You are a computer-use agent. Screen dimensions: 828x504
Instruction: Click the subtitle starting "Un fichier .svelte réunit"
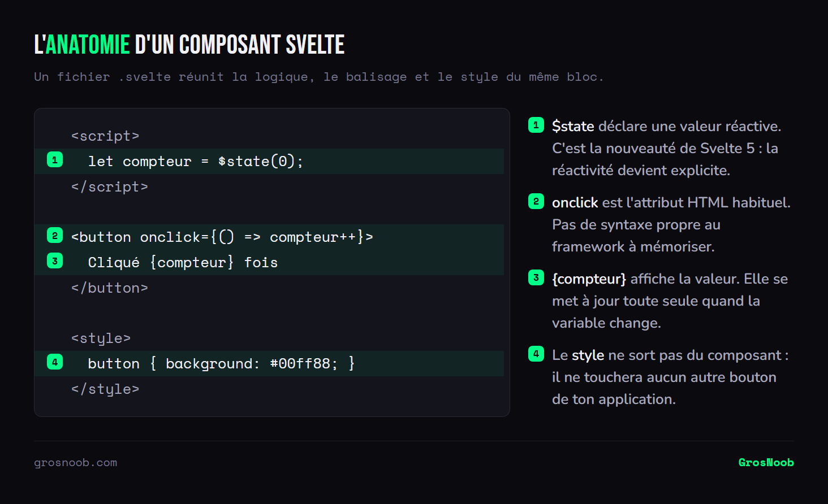click(x=318, y=77)
